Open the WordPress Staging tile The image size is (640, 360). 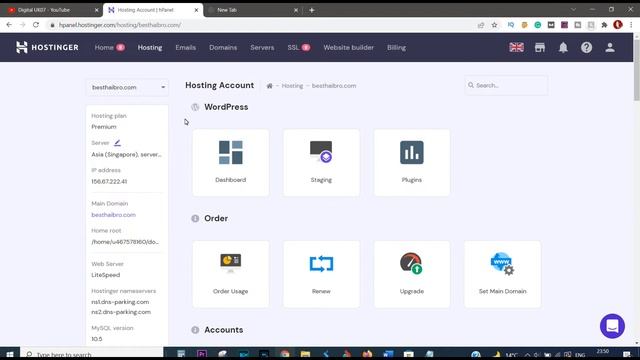[321, 162]
